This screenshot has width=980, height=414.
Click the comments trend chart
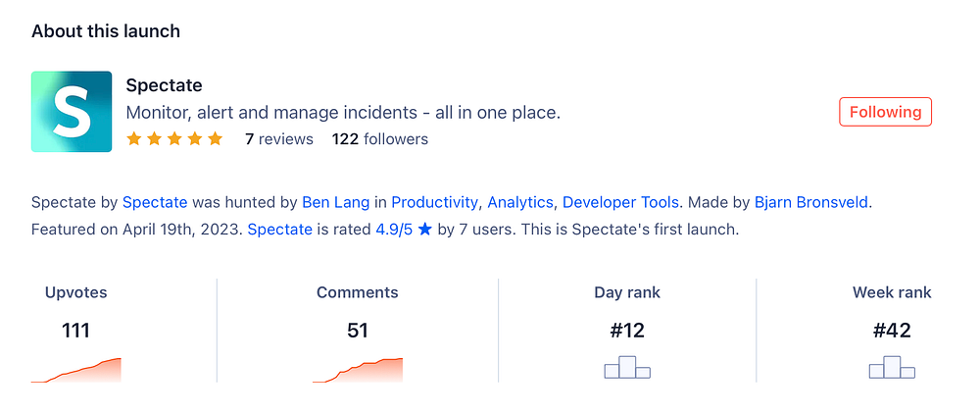click(x=358, y=370)
